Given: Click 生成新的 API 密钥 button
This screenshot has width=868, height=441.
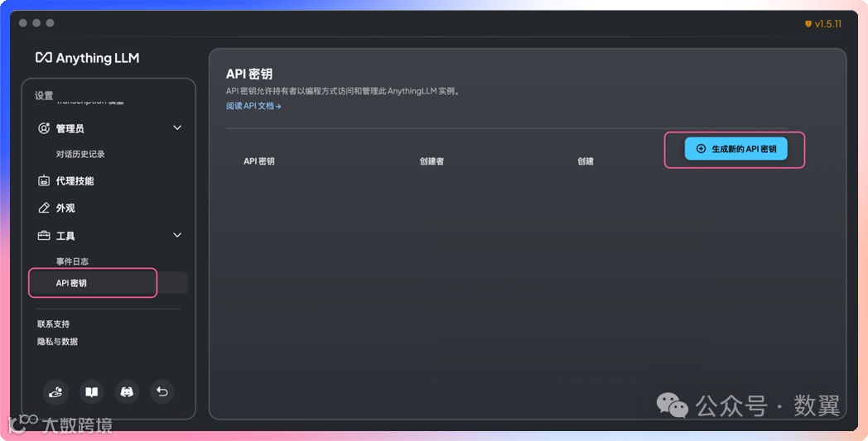Looking at the screenshot, I should (x=735, y=149).
